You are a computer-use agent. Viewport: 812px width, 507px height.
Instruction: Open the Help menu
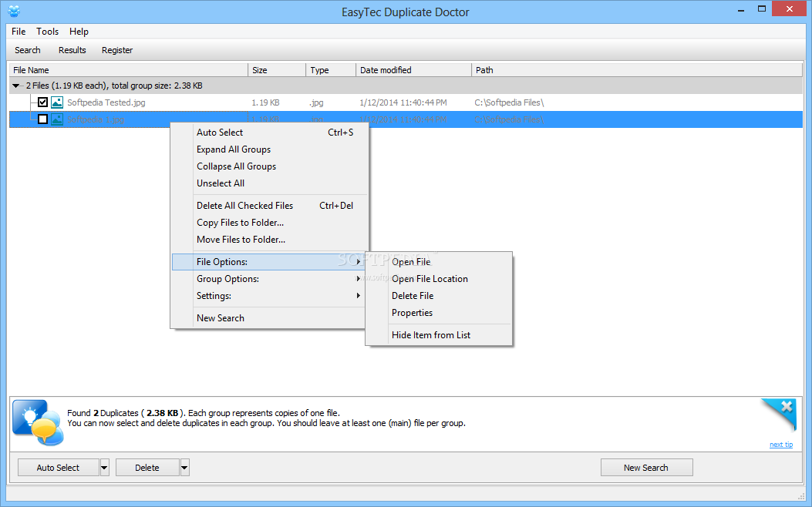pyautogui.click(x=79, y=32)
